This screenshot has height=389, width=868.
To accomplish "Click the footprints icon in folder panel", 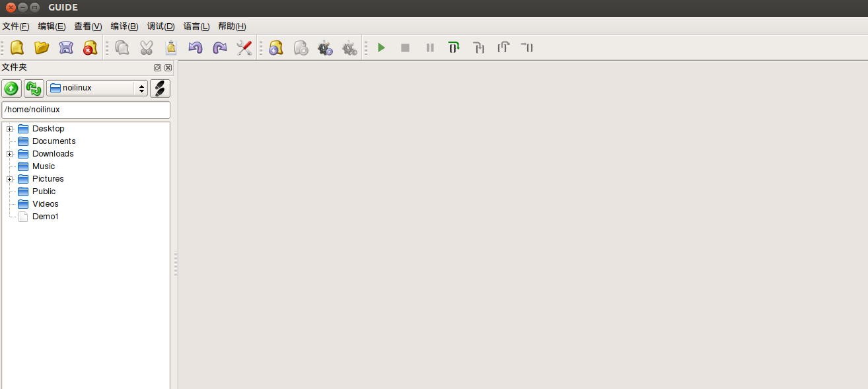I will tap(160, 88).
